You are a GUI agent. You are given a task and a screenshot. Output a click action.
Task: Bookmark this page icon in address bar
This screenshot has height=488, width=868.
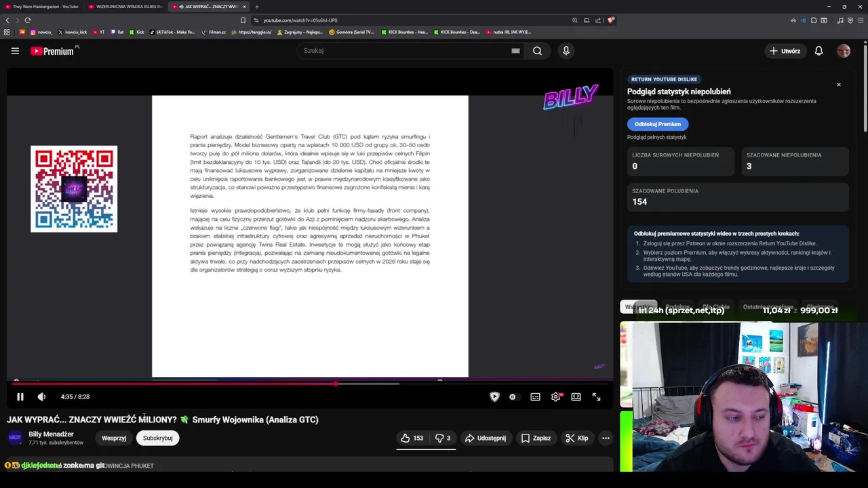click(243, 20)
